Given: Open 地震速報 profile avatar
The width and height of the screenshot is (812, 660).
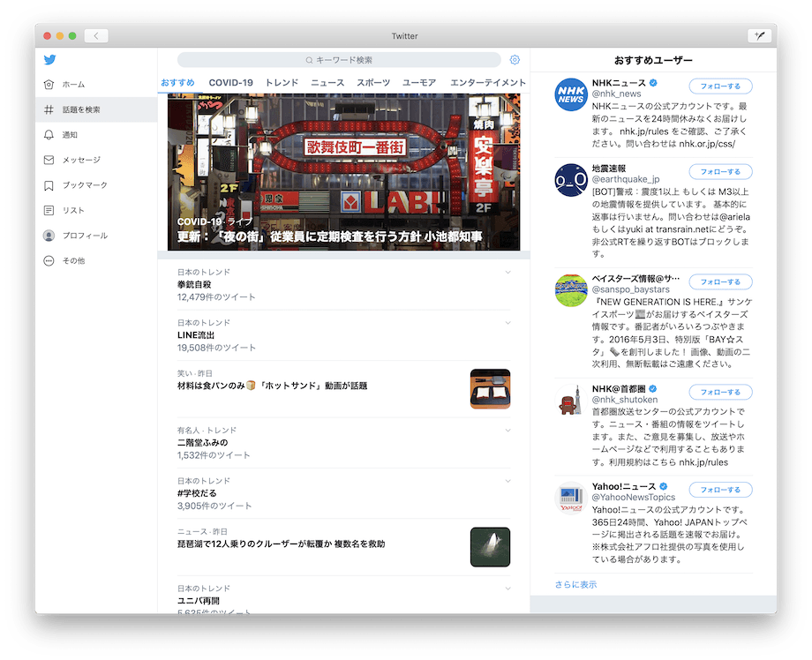Looking at the screenshot, I should click(x=571, y=180).
